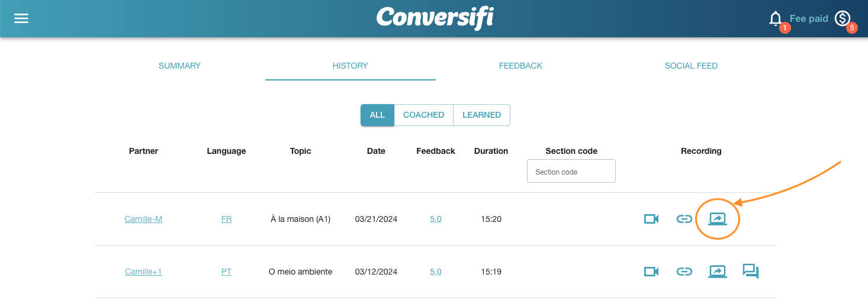Click the Language column header

[x=226, y=151]
